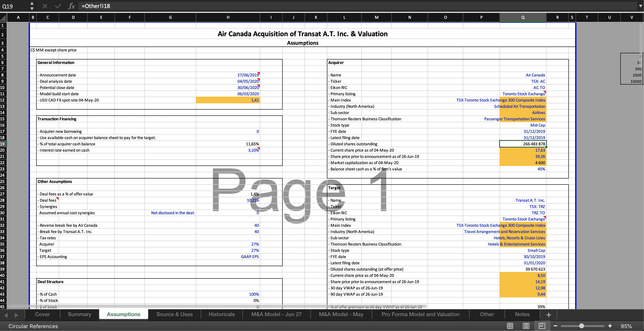Go to previous sheet with left arrow
Viewport: 644px width, 331px height.
click(6, 315)
